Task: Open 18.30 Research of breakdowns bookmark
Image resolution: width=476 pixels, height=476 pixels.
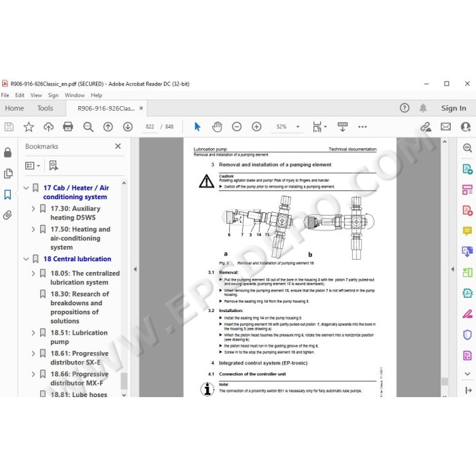Action: pos(80,307)
